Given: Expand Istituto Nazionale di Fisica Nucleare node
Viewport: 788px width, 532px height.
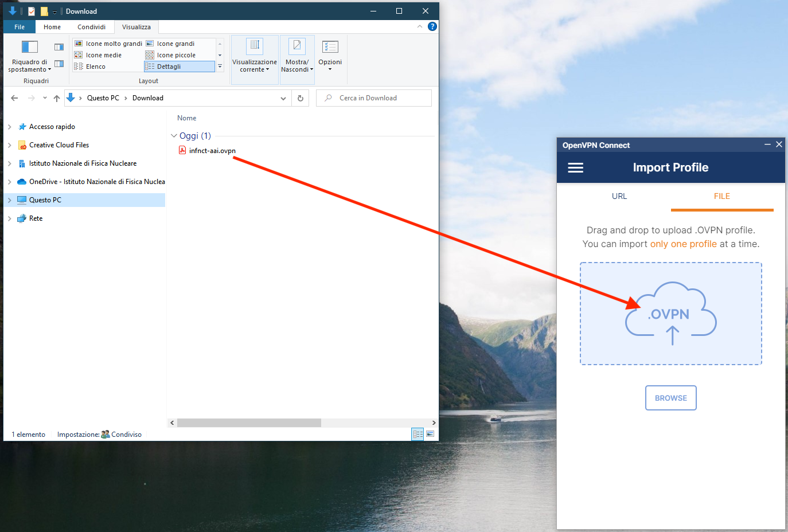Looking at the screenshot, I should coord(10,163).
